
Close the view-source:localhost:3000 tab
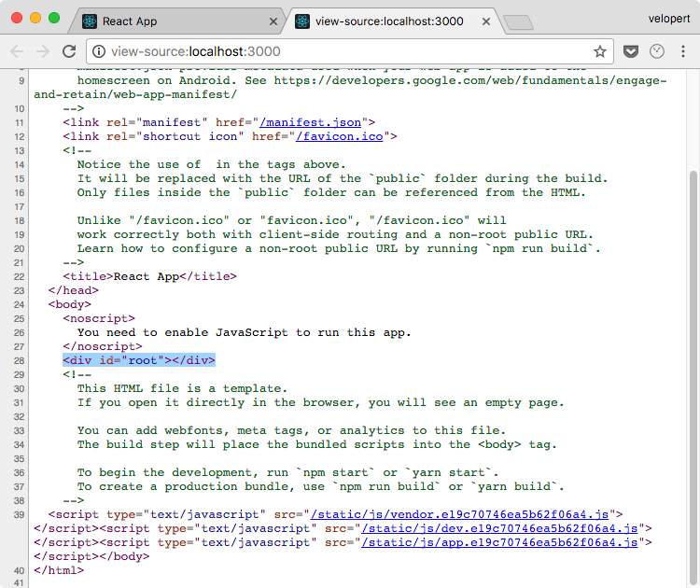(x=486, y=21)
